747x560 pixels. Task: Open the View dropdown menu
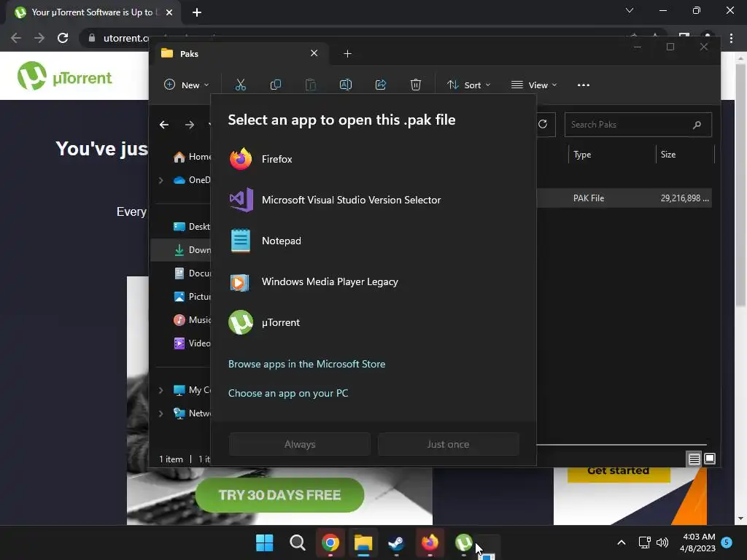(533, 85)
